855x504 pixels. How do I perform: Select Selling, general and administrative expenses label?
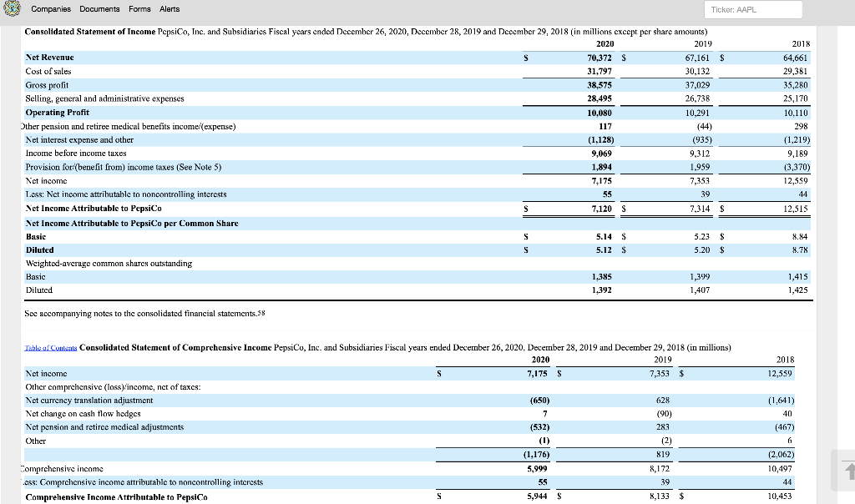[x=104, y=98]
